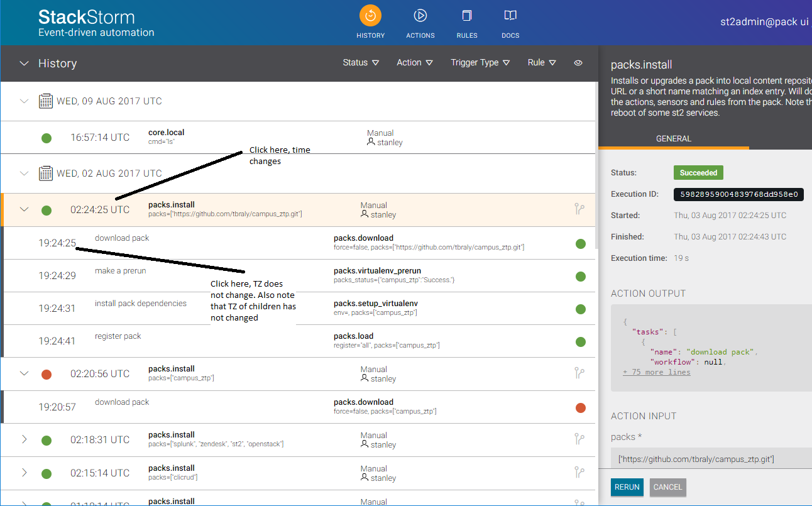
Task: Open the HISTORY navigation label
Action: coord(370,36)
